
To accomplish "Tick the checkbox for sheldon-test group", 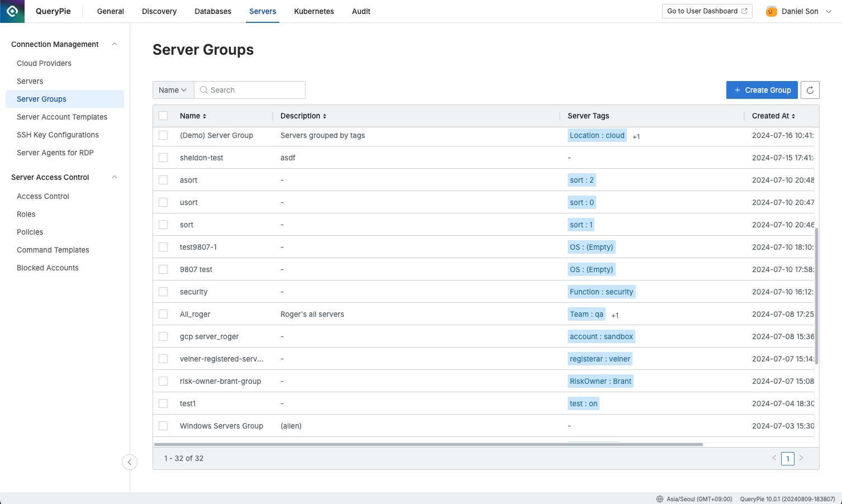I will point(163,158).
